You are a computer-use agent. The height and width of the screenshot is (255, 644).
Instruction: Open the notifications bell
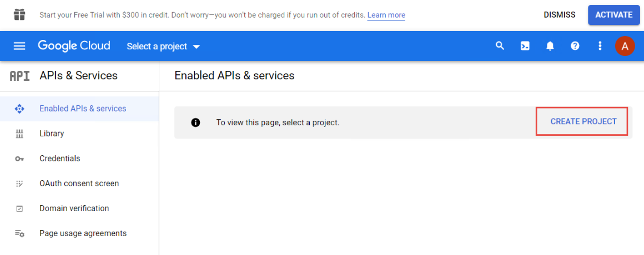pyautogui.click(x=550, y=46)
